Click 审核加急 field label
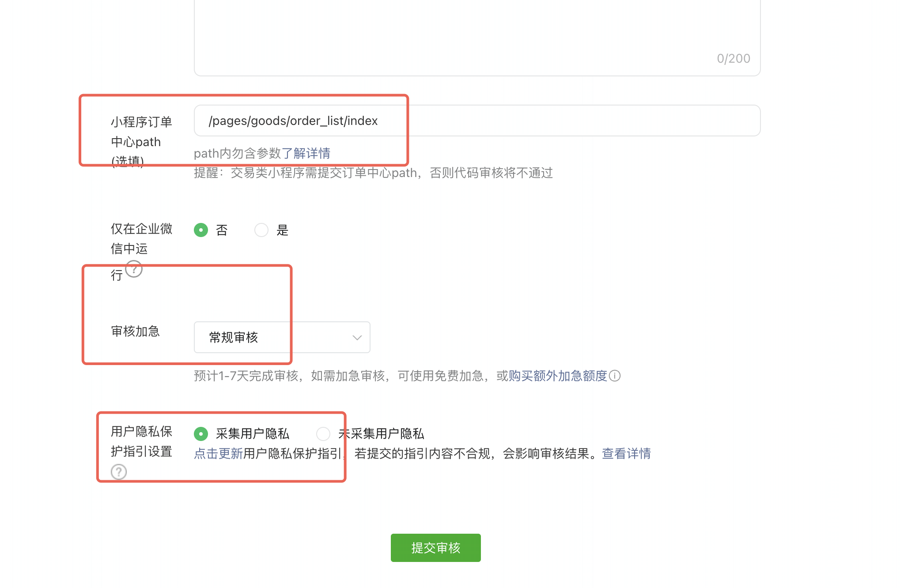 [135, 331]
